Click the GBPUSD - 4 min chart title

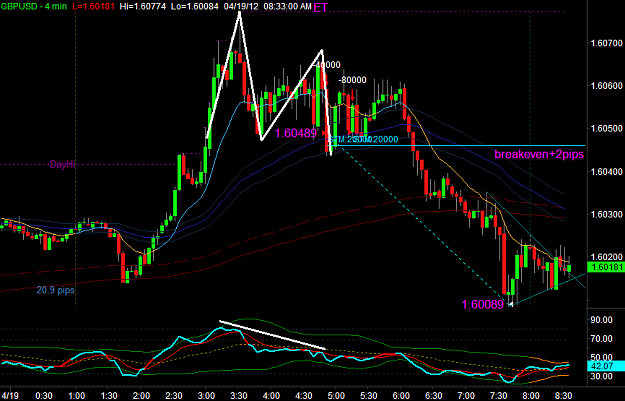tap(33, 6)
